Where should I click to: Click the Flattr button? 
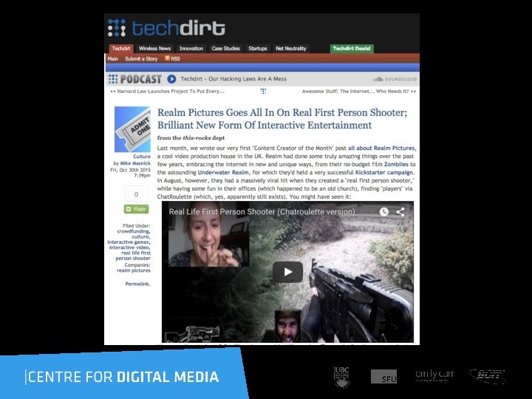coord(136,209)
